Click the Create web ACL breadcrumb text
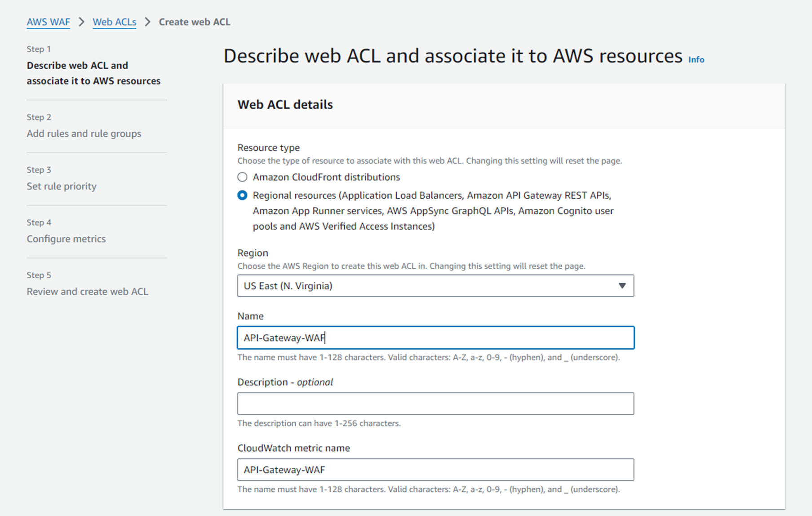 click(195, 22)
